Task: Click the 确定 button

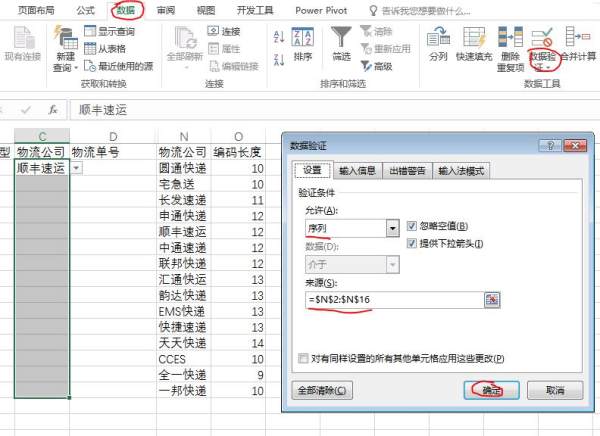Action: (492, 390)
